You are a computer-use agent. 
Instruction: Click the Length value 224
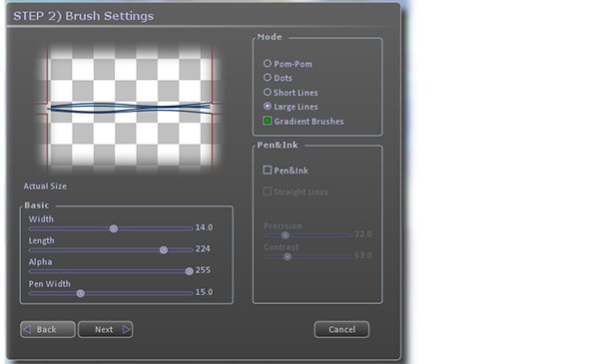203,248
